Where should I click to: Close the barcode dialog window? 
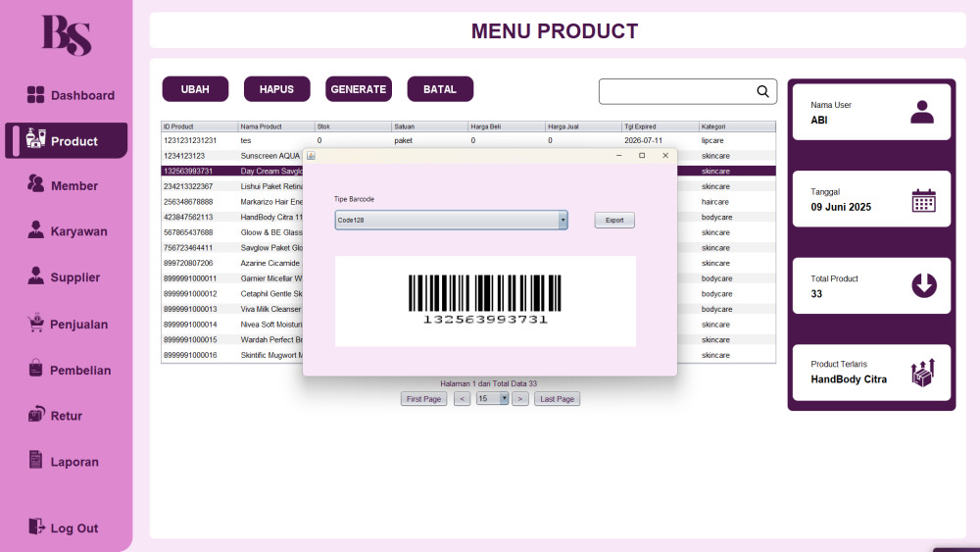pyautogui.click(x=665, y=156)
